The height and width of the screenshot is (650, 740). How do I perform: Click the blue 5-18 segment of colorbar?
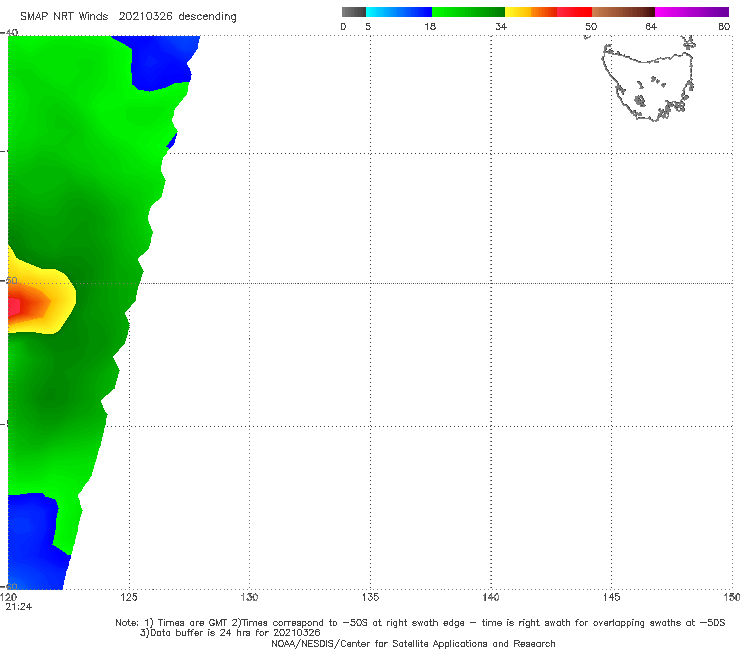399,12
